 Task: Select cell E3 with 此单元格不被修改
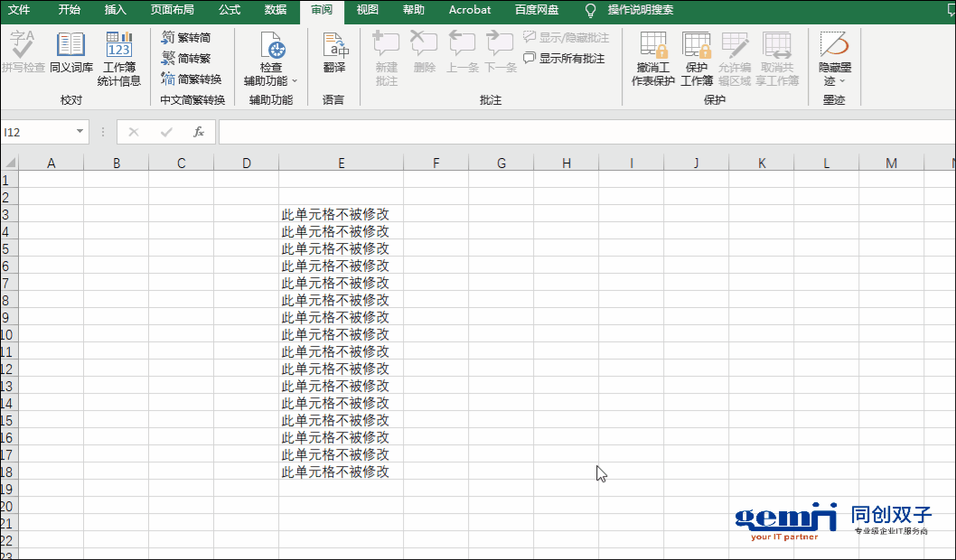[341, 214]
